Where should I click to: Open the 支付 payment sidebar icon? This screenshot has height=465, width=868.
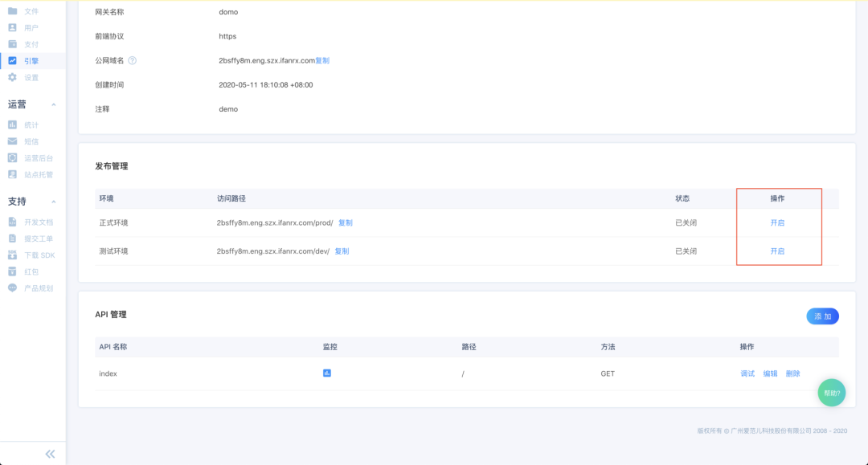pyautogui.click(x=12, y=44)
